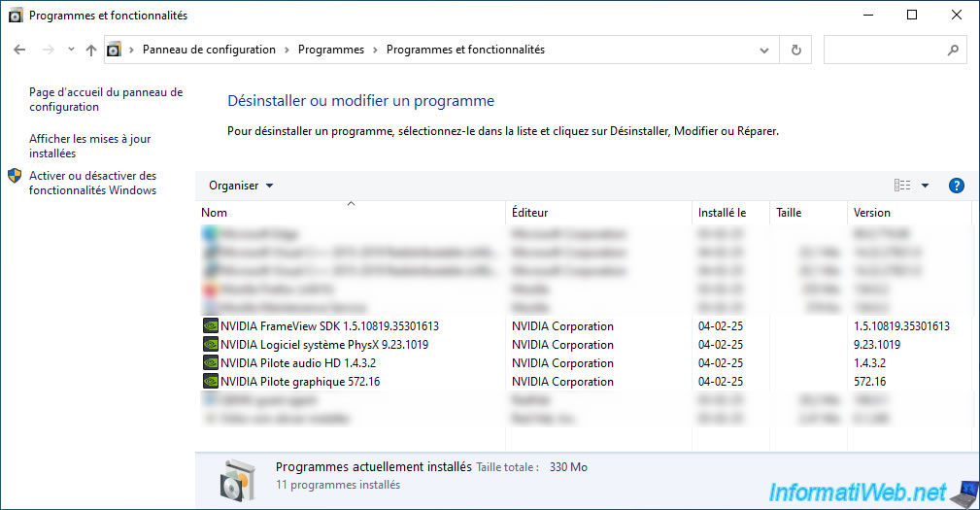The height and width of the screenshot is (510, 980).
Task: Select NVIDIA Pilote graphique 572.16
Action: [300, 381]
